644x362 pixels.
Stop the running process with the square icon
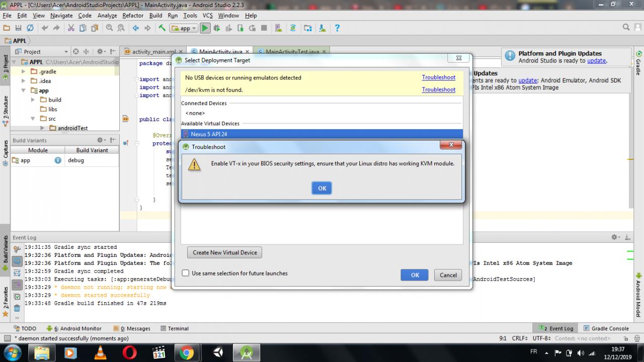pyautogui.click(x=264, y=28)
